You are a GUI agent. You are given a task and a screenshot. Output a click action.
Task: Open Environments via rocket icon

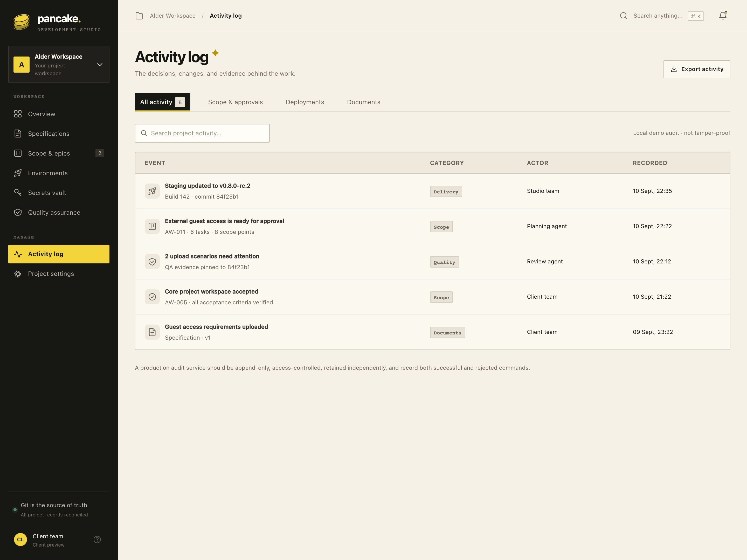[18, 173]
